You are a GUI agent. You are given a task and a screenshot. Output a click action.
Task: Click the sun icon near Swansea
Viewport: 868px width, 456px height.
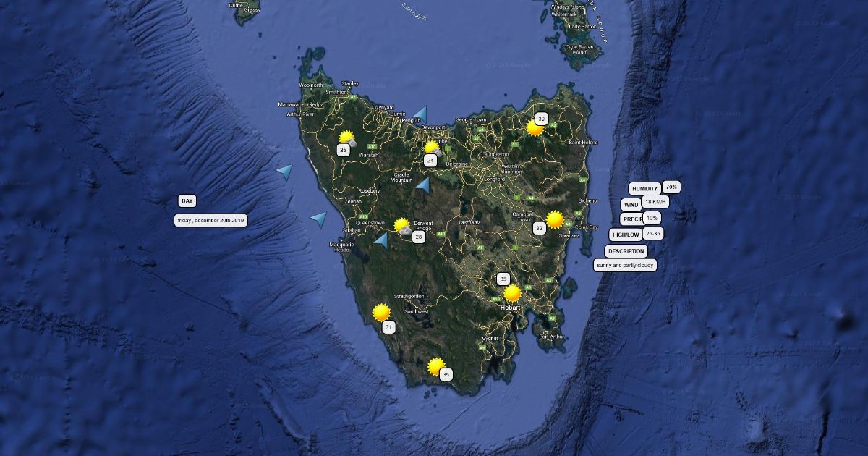click(x=555, y=219)
